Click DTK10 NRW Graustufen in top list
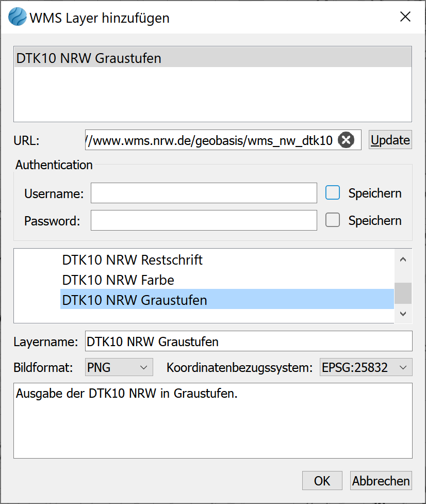The image size is (426, 504). (89, 58)
